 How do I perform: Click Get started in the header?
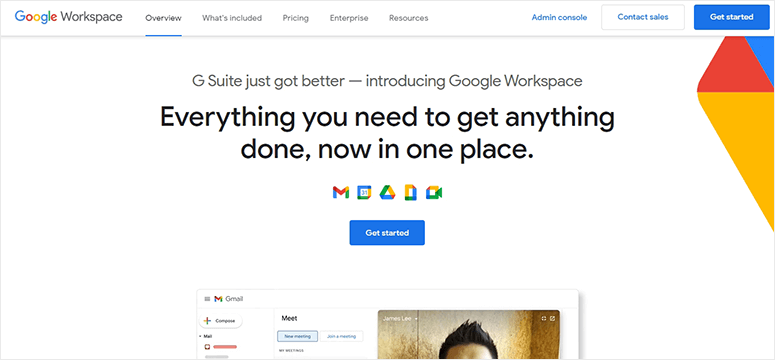point(732,17)
